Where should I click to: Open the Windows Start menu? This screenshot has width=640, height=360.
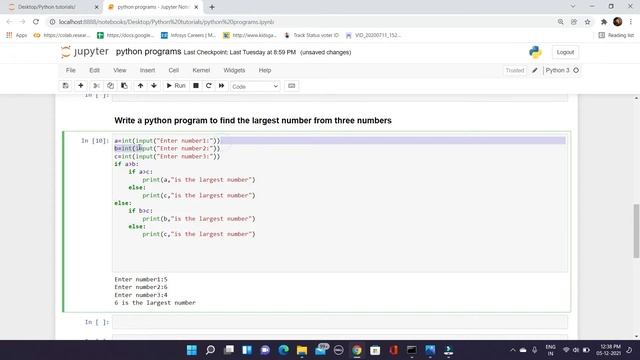191,350
